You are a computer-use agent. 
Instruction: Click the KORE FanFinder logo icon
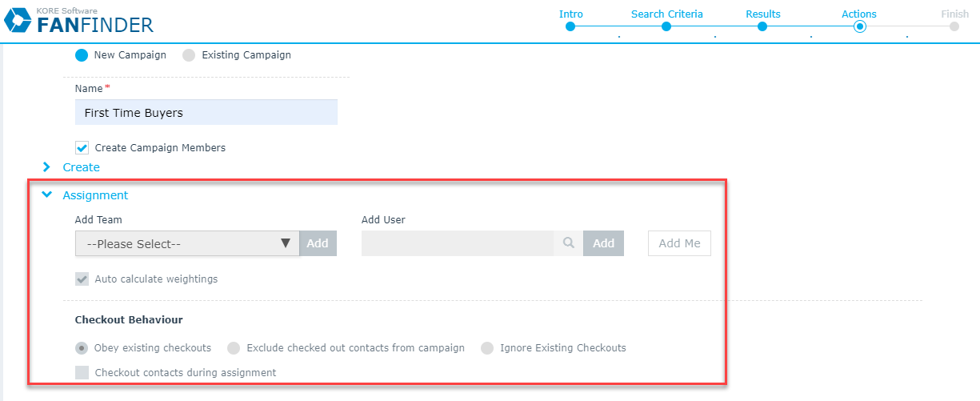18,20
